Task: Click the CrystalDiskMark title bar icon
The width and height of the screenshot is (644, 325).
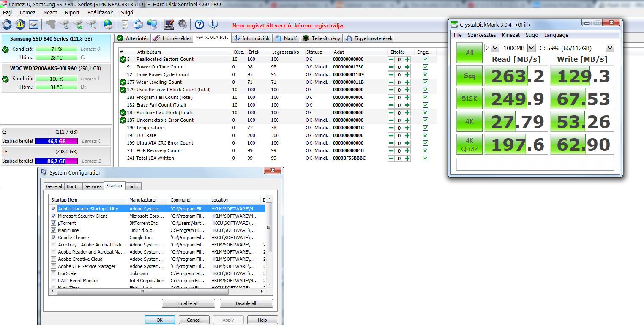Action: click(455, 25)
